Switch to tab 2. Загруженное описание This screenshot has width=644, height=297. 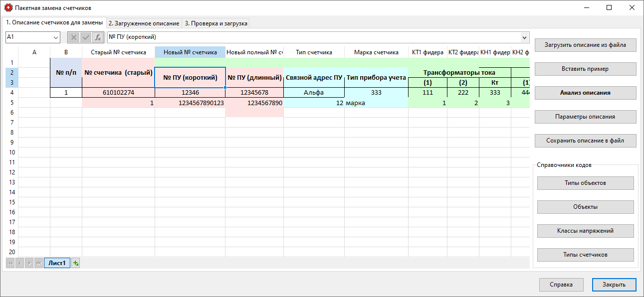coord(144,22)
